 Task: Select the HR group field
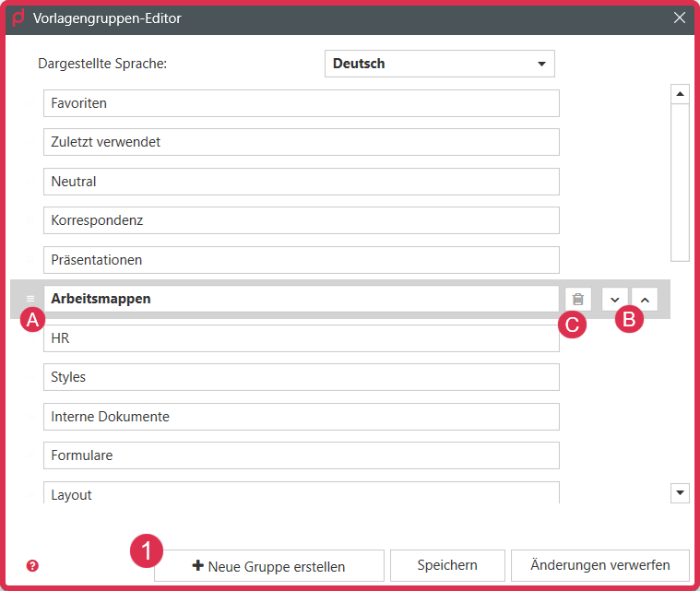coord(302,337)
